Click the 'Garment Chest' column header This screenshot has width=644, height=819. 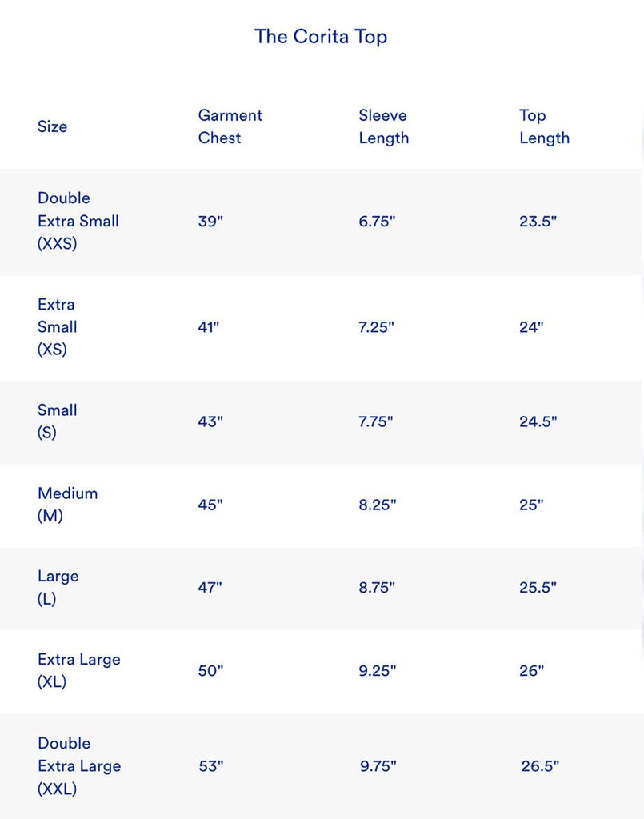(x=230, y=126)
